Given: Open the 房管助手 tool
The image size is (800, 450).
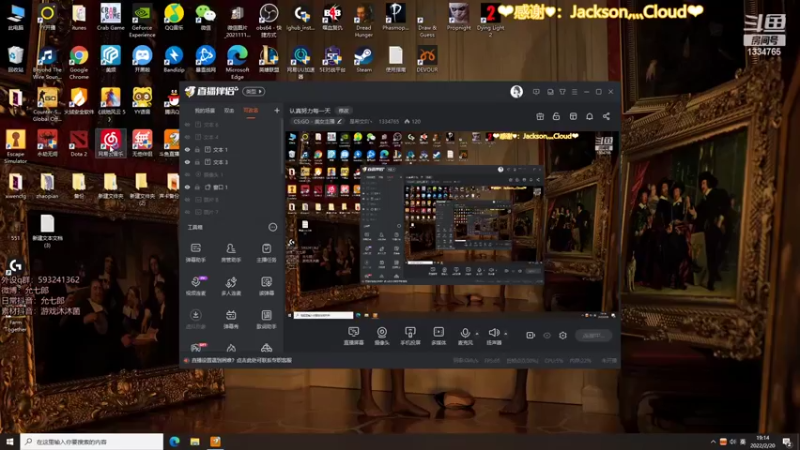Looking at the screenshot, I should (x=231, y=253).
